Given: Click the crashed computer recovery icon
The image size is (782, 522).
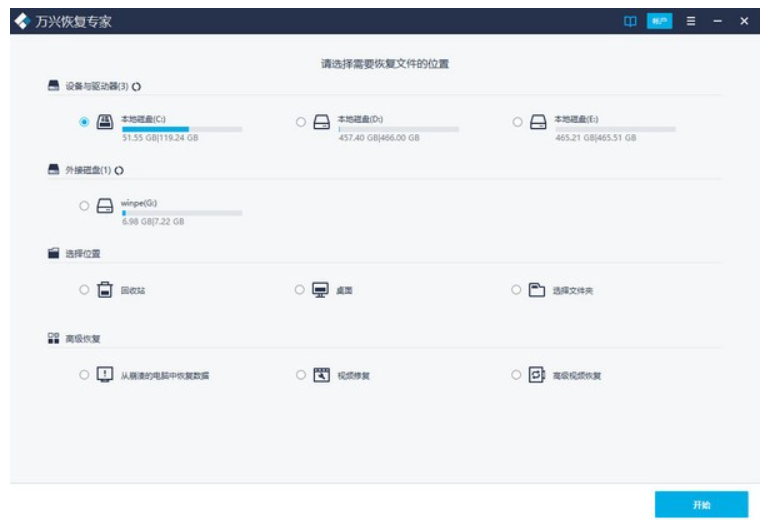Looking at the screenshot, I should [105, 374].
